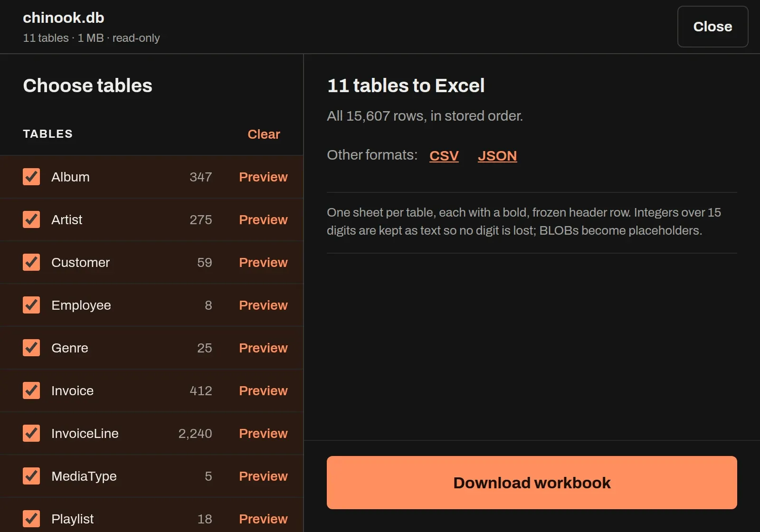
Task: Preview the Album table
Action: [263, 177]
